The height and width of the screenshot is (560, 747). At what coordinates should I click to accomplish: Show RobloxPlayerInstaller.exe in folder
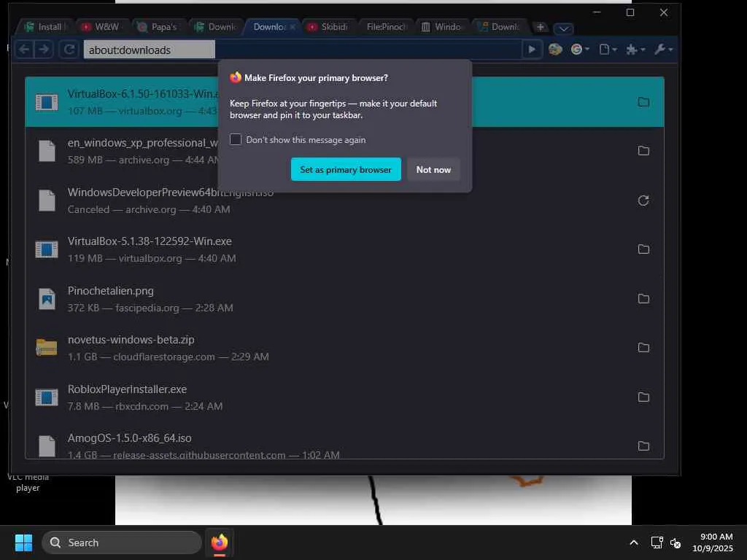[643, 397]
